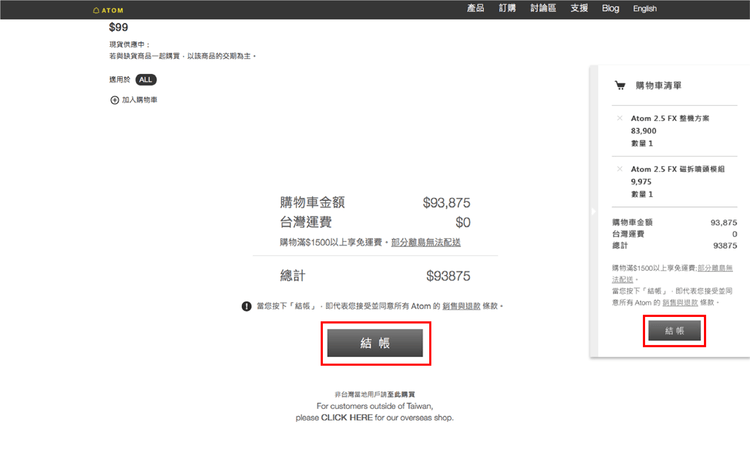Screen dimensions: 750x450
Task: Remove Atom 2.5 FX 整機方案 from cart
Action: 620,118
